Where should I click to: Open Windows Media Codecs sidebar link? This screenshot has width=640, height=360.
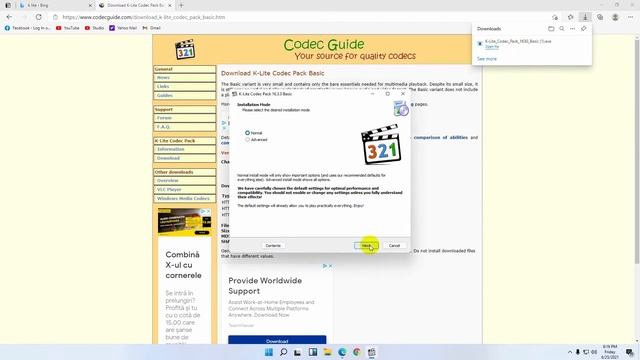[x=185, y=198]
